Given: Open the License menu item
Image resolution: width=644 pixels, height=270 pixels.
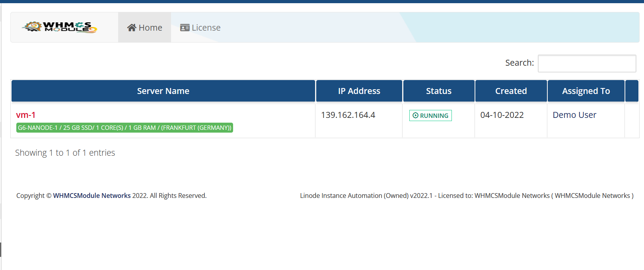Looking at the screenshot, I should point(200,27).
